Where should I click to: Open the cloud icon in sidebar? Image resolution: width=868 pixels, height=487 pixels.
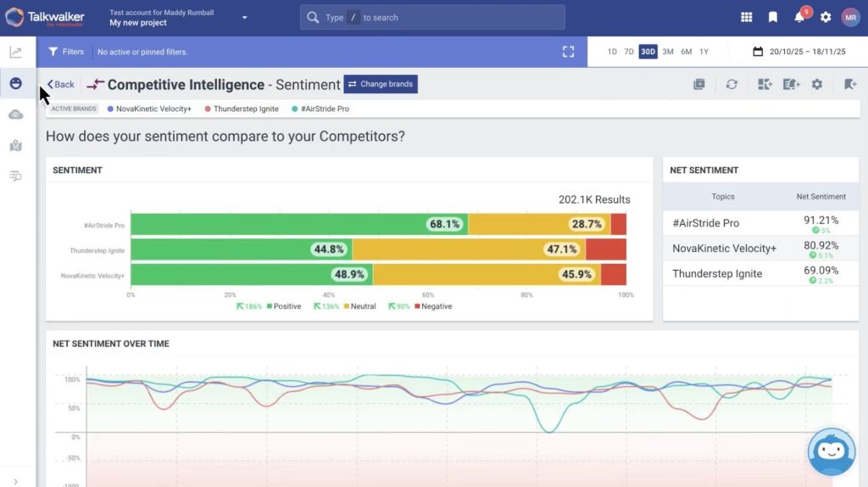click(15, 115)
